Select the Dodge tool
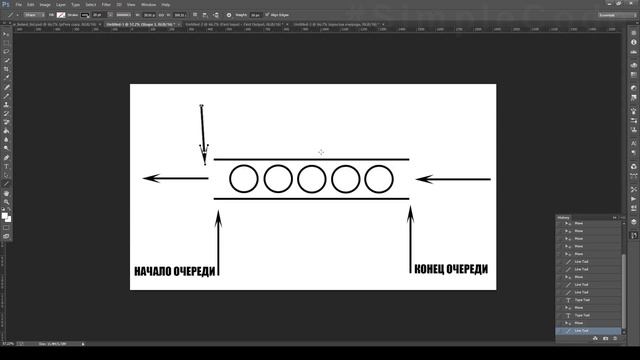This screenshot has height=360, width=640. click(x=6, y=149)
